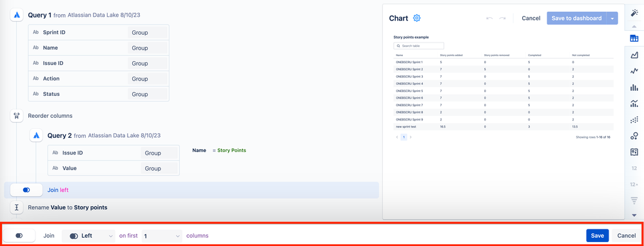Select the Join left step row

[x=191, y=190]
